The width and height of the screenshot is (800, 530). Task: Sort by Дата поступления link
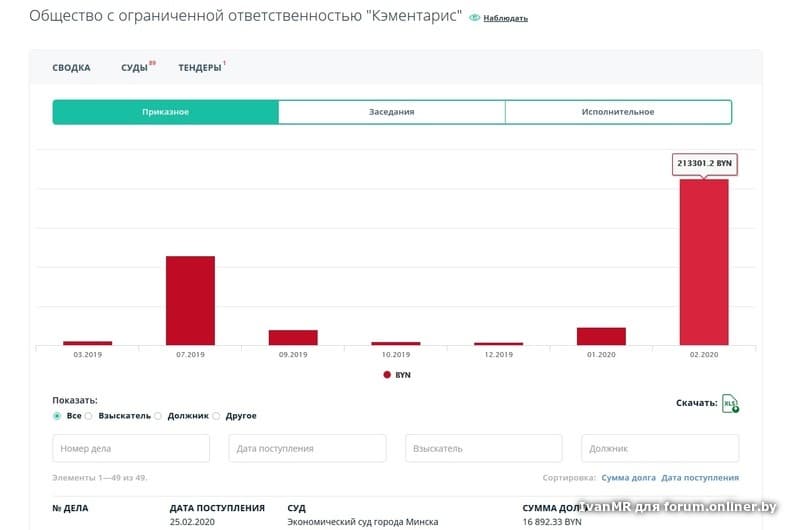(700, 478)
